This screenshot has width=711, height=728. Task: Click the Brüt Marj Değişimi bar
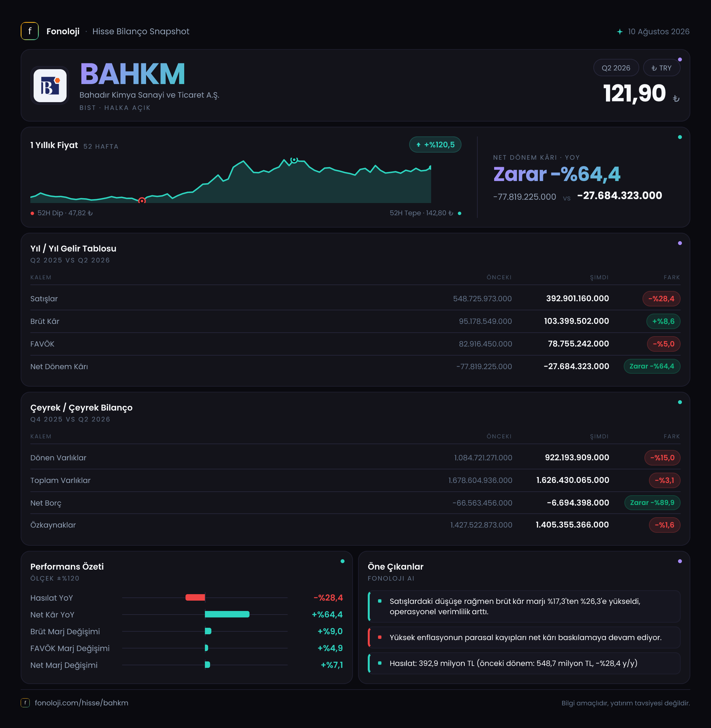pos(208,631)
